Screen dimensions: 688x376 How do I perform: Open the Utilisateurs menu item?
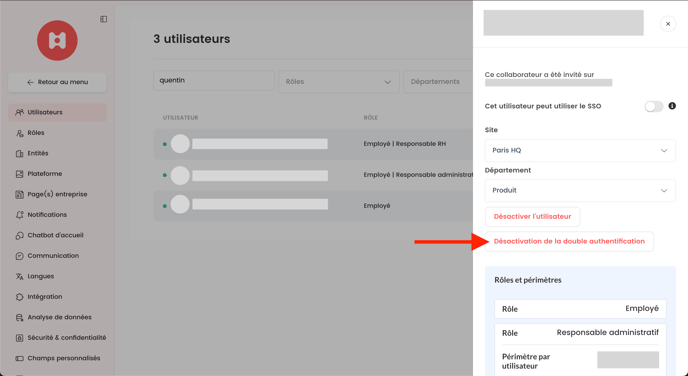tap(57, 112)
